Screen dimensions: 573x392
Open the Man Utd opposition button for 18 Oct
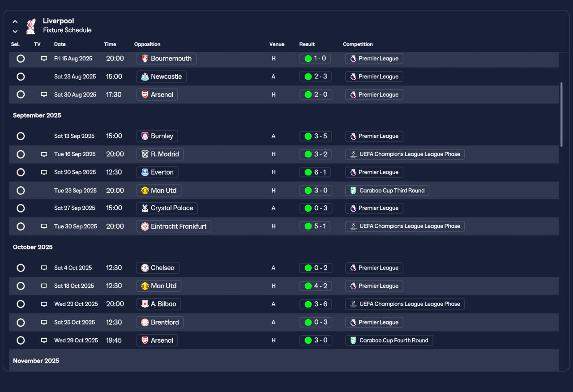tap(159, 286)
